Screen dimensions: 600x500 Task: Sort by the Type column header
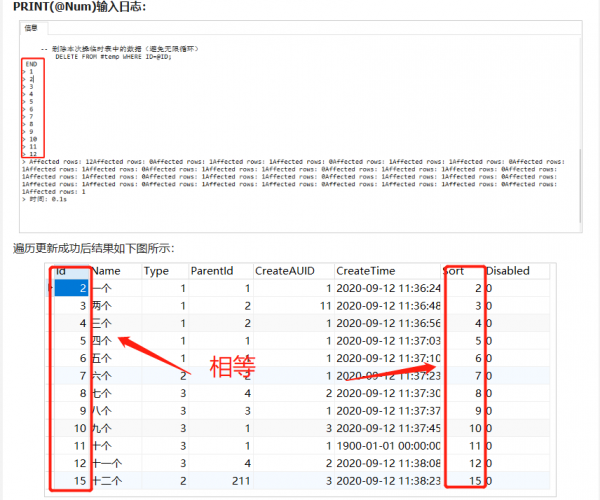coord(165,271)
